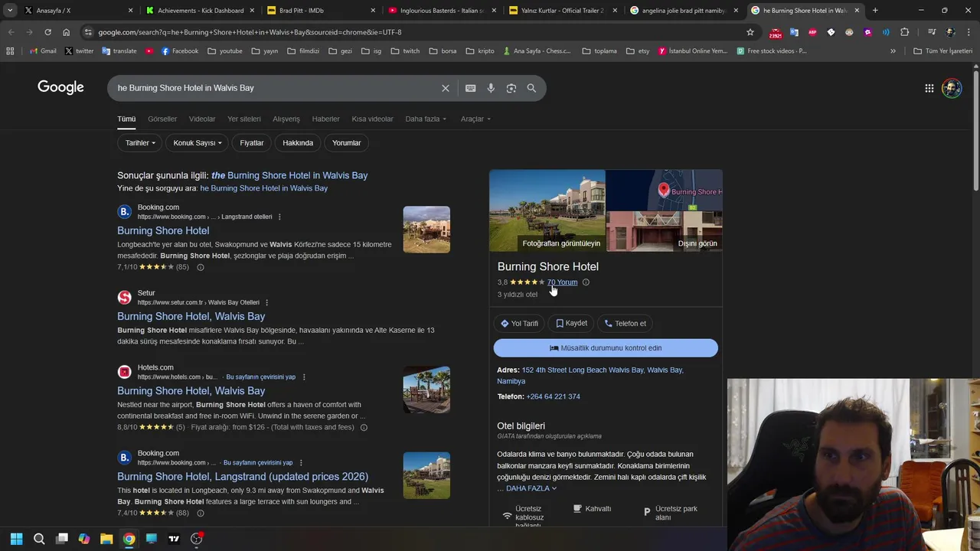Click the Kaydet button
Image resolution: width=980 pixels, height=551 pixels.
571,324
